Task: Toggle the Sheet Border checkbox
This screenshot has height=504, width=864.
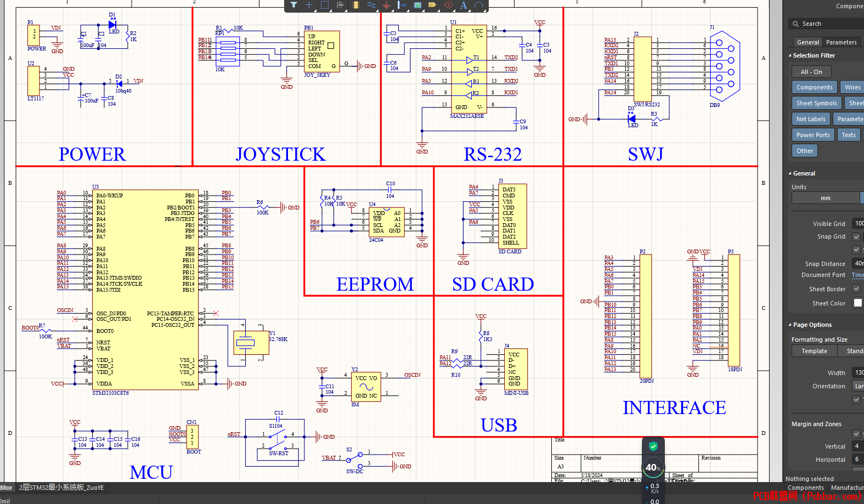Action: tap(856, 289)
